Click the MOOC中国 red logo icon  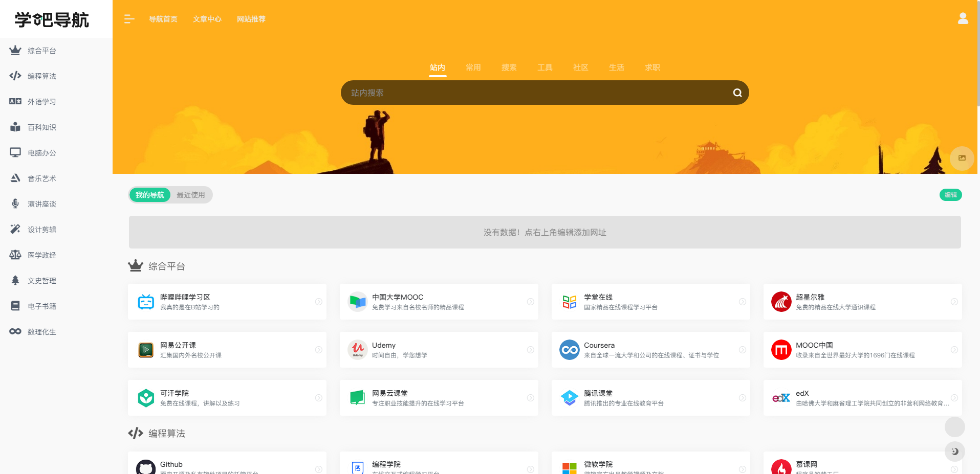781,350
